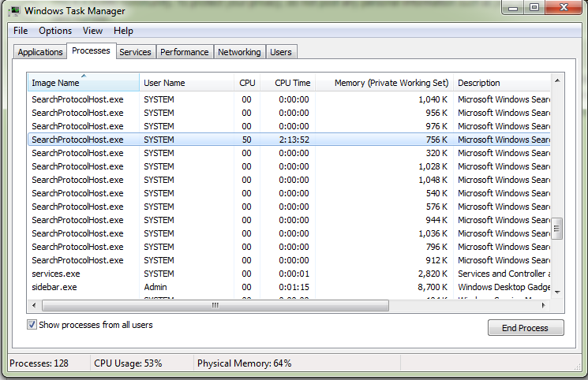Click the horizontal scrollbar right arrow
The width and height of the screenshot is (588, 380).
pyautogui.click(x=543, y=305)
